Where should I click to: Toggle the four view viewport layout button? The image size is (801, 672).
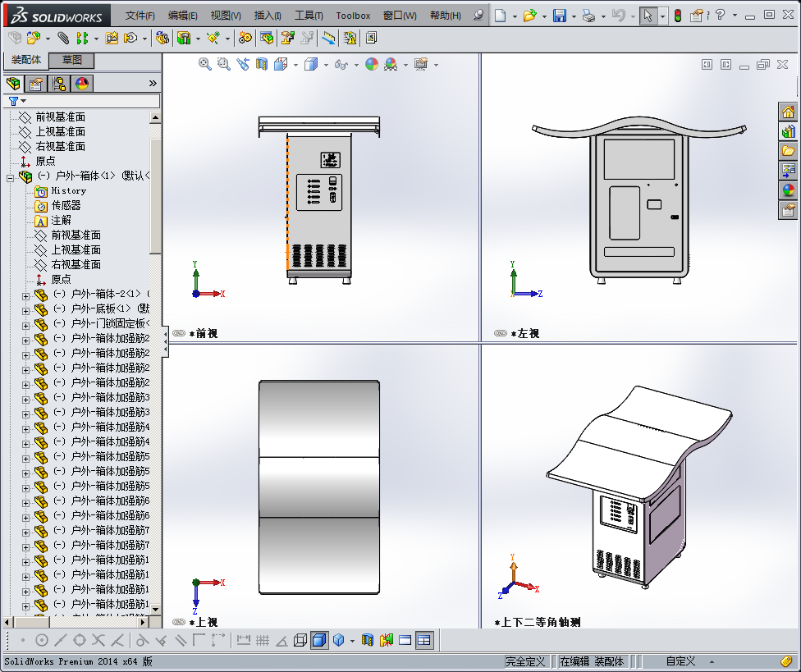coord(424,640)
